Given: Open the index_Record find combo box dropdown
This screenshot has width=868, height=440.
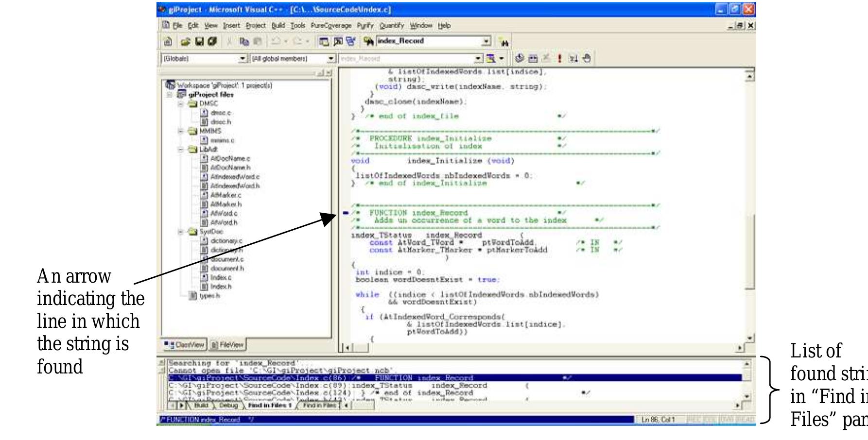Looking at the screenshot, I should [x=486, y=41].
